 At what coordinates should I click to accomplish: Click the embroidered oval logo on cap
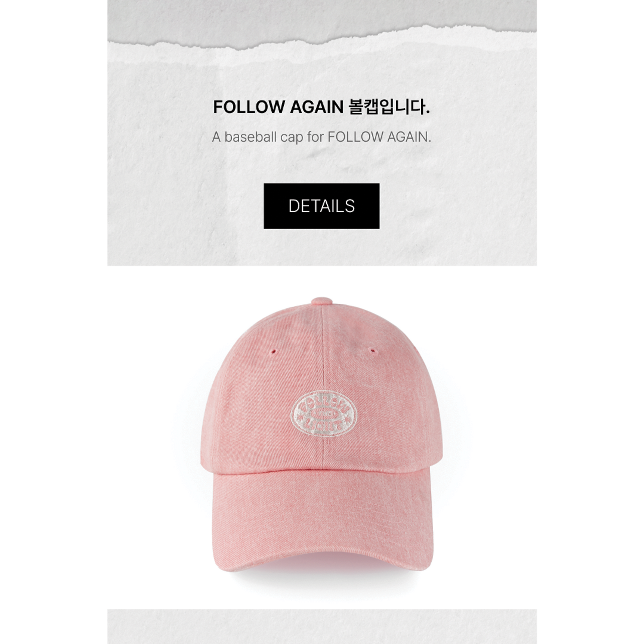[x=324, y=414]
